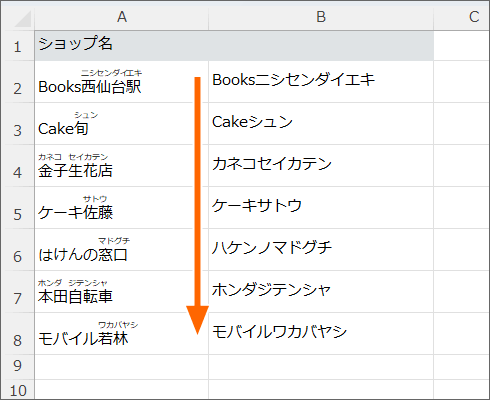This screenshot has width=490, height=400.
Task: Select column B header
Action: [321, 17]
